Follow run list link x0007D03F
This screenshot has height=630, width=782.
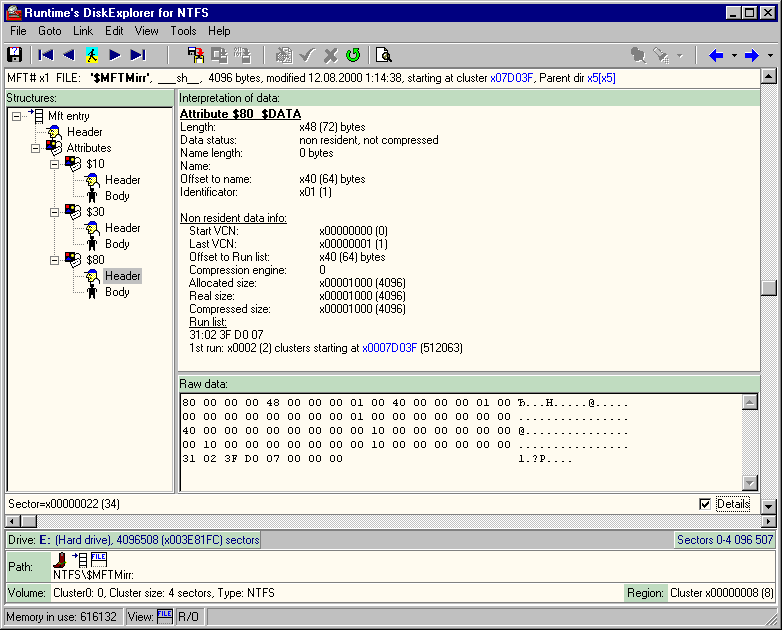[x=390, y=348]
